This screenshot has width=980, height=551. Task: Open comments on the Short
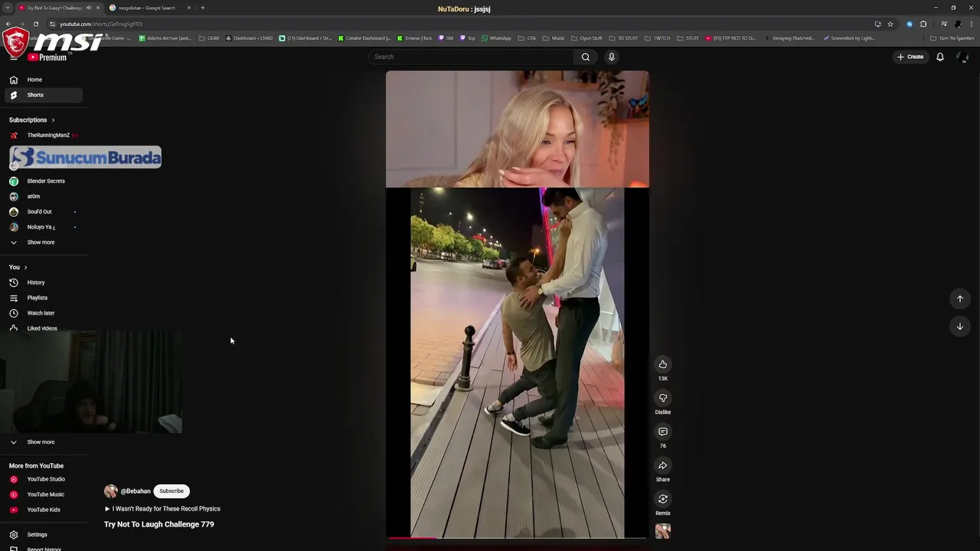663,432
